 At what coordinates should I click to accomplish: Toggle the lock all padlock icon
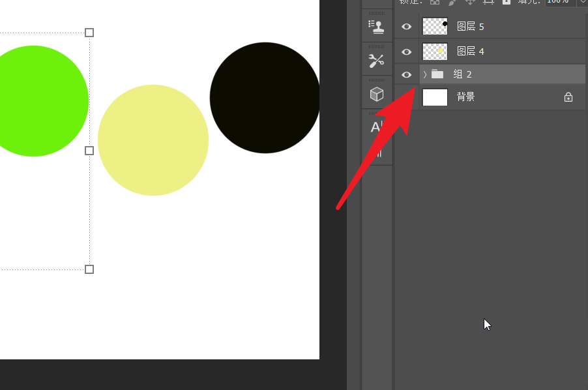[x=506, y=2]
